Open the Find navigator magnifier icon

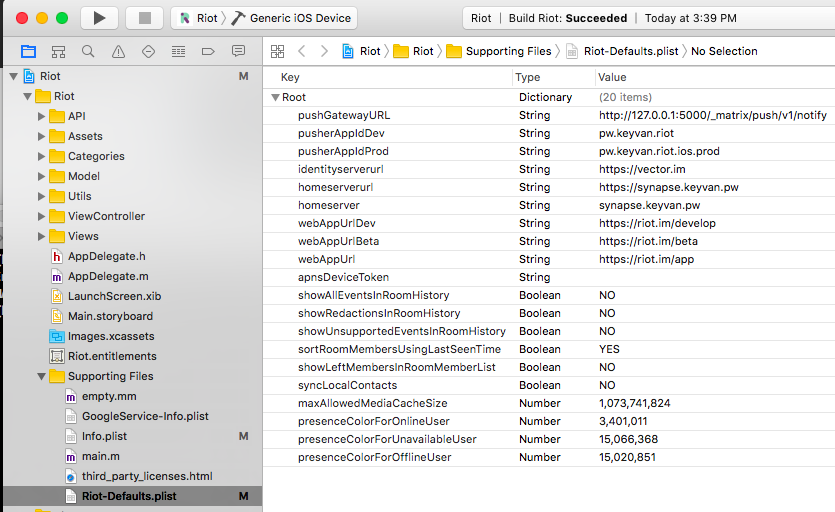88,52
